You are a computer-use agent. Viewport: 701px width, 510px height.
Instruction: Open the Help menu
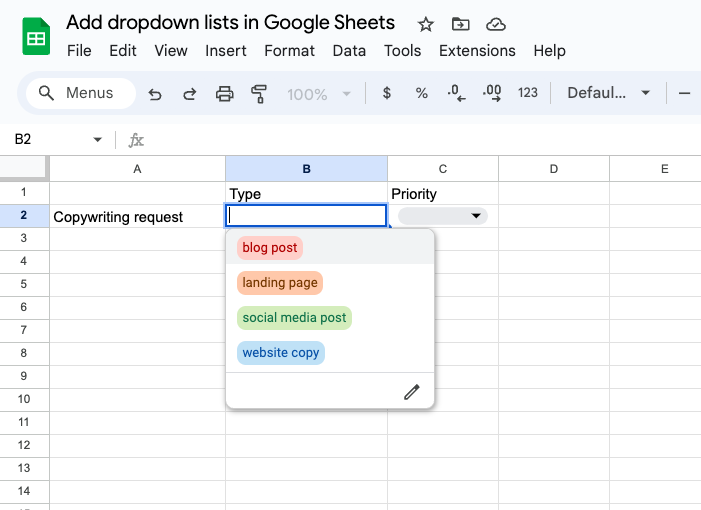coord(549,51)
